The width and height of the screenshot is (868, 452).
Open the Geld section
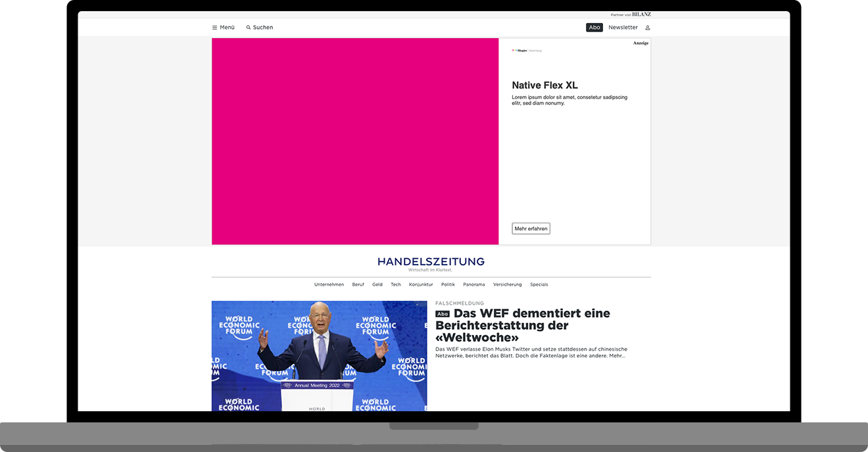point(377,284)
